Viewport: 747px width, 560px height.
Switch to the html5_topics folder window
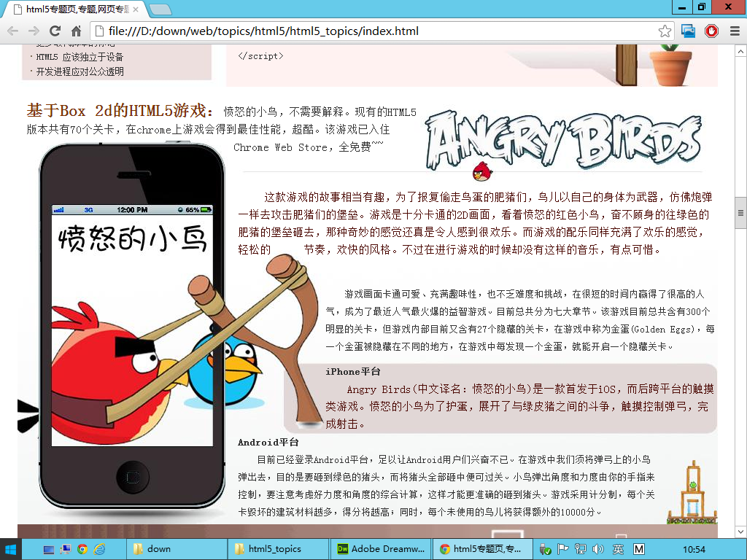click(x=278, y=549)
